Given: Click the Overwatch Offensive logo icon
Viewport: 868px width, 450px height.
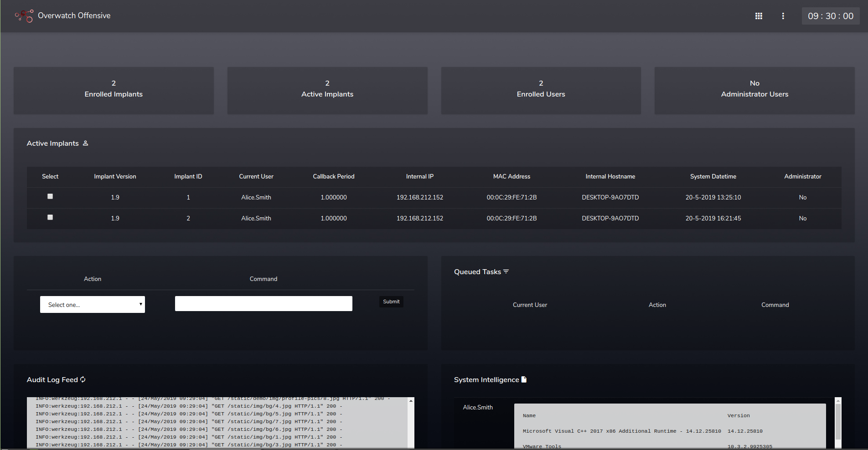Looking at the screenshot, I should [24, 16].
